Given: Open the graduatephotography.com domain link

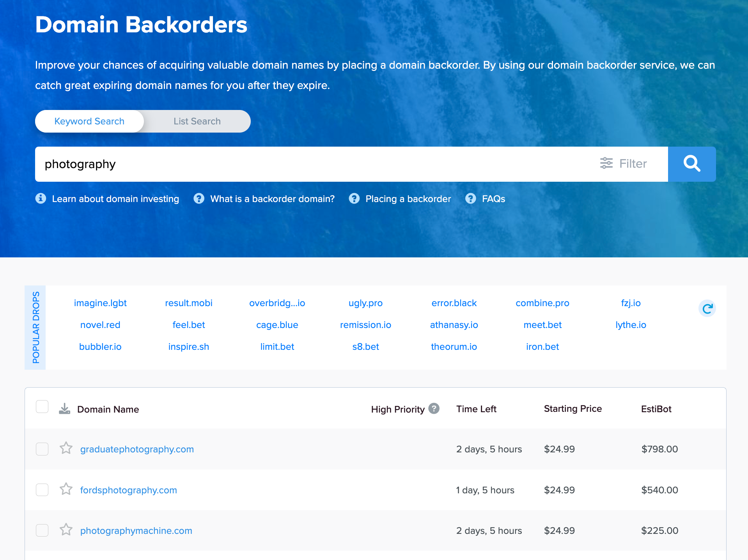Looking at the screenshot, I should pos(137,449).
